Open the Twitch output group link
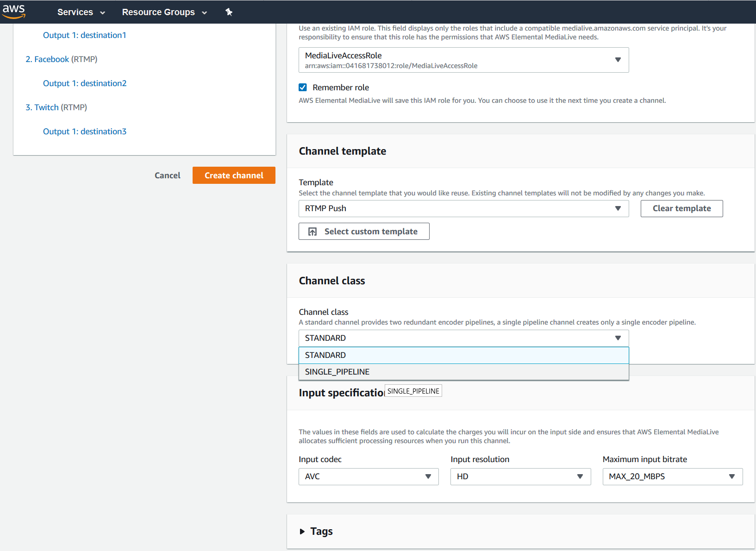 pos(42,107)
